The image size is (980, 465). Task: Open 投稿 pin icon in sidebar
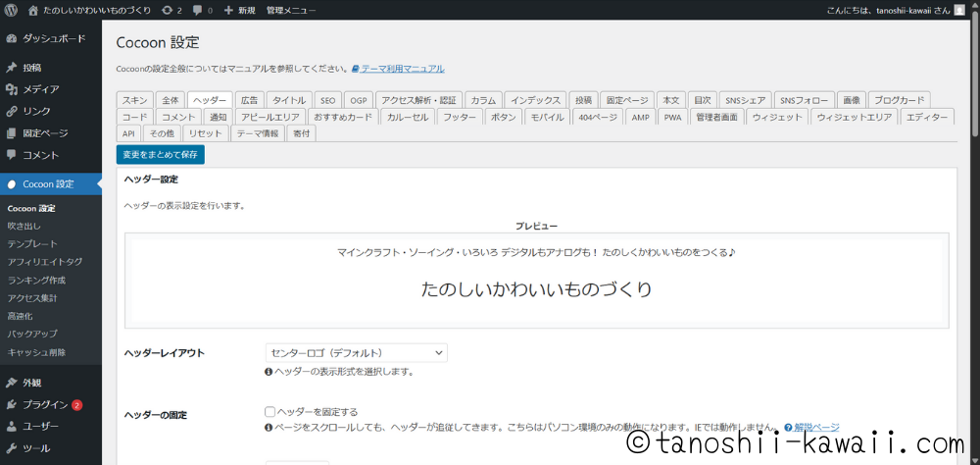(11, 68)
